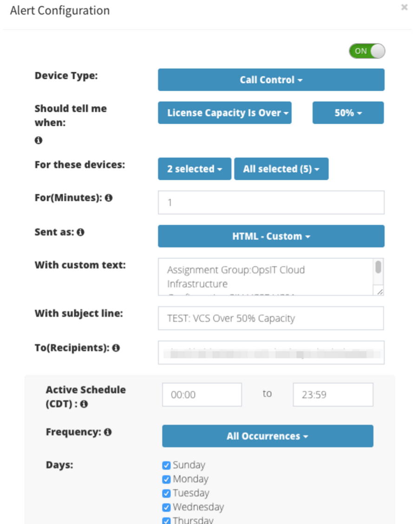The image size is (420, 524).
Task: Click info icon next to Active Schedule (CDT)
Action: pos(84,404)
